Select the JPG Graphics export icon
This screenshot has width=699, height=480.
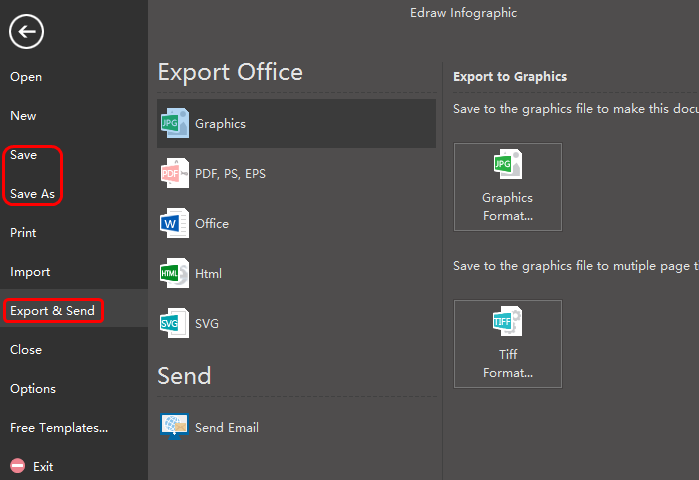[x=174, y=123]
